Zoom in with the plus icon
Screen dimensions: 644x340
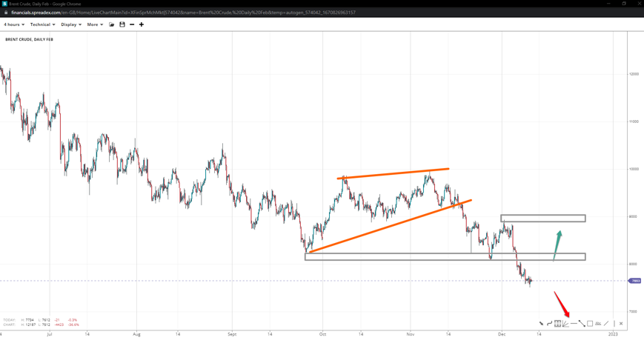click(x=142, y=24)
